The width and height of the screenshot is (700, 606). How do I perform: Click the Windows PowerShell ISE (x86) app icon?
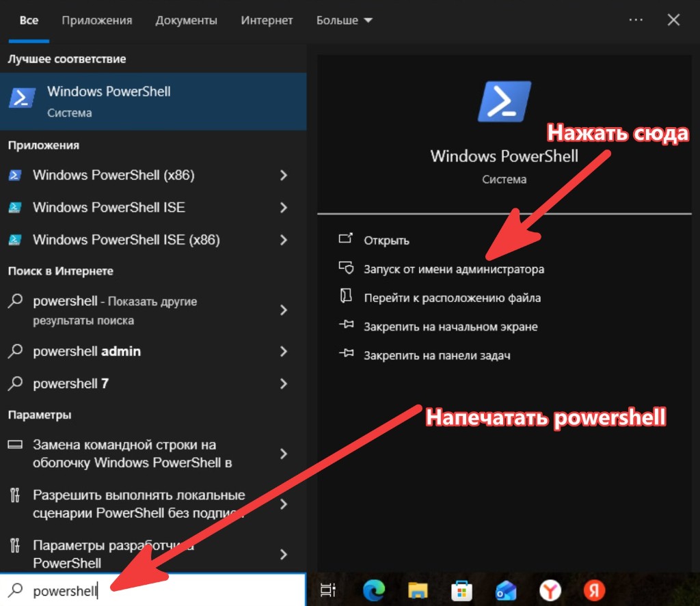click(15, 240)
